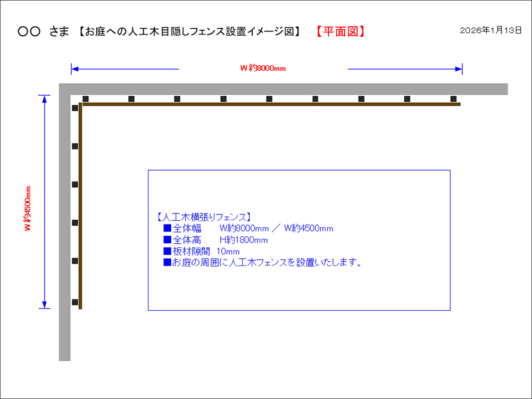Click the 【人工木横張りフェンス】 heading in the note box
The image size is (532, 399).
pos(204,217)
